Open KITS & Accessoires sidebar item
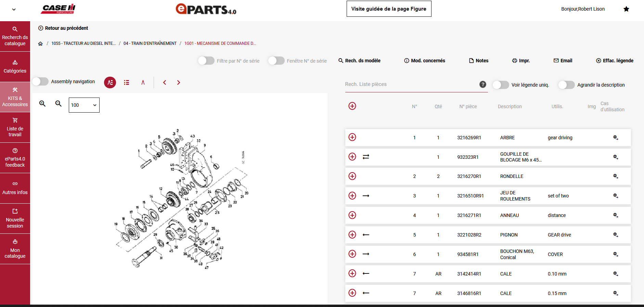This screenshot has width=644, height=307. pos(15,97)
